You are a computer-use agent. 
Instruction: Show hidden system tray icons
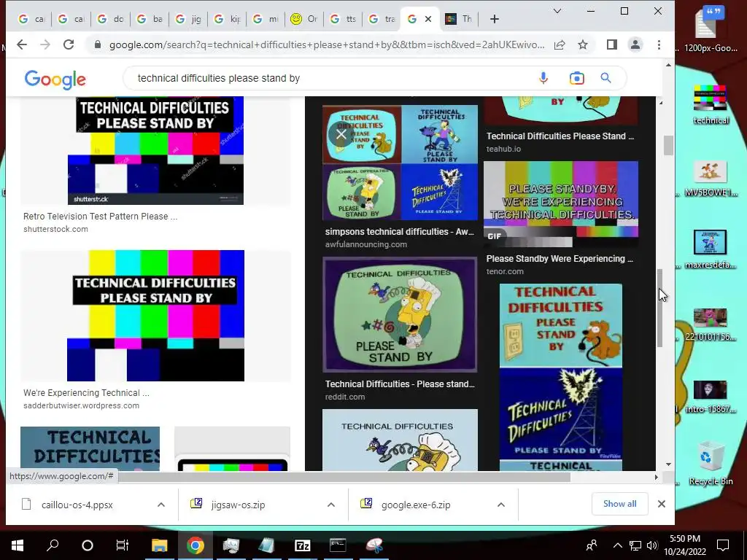(617, 545)
